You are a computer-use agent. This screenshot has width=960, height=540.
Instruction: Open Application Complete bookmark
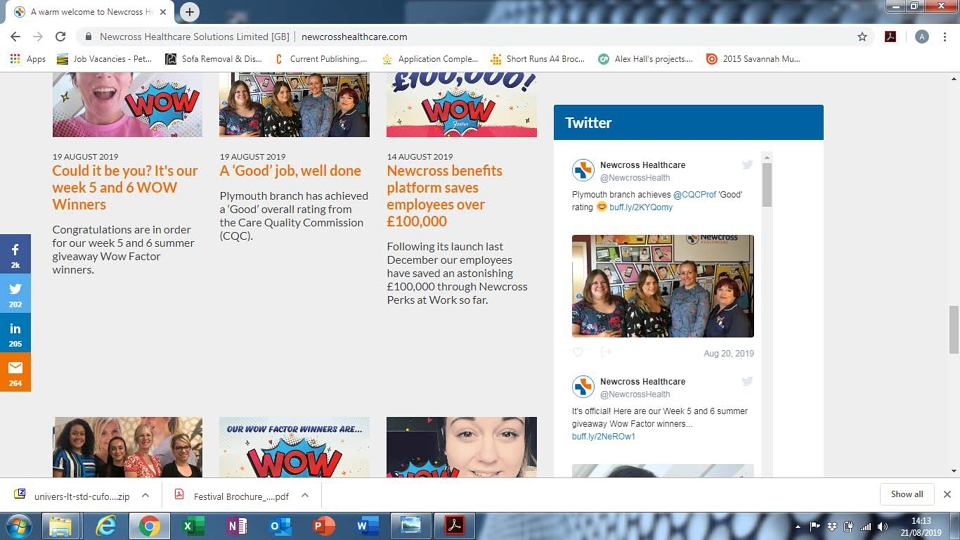(x=430, y=59)
